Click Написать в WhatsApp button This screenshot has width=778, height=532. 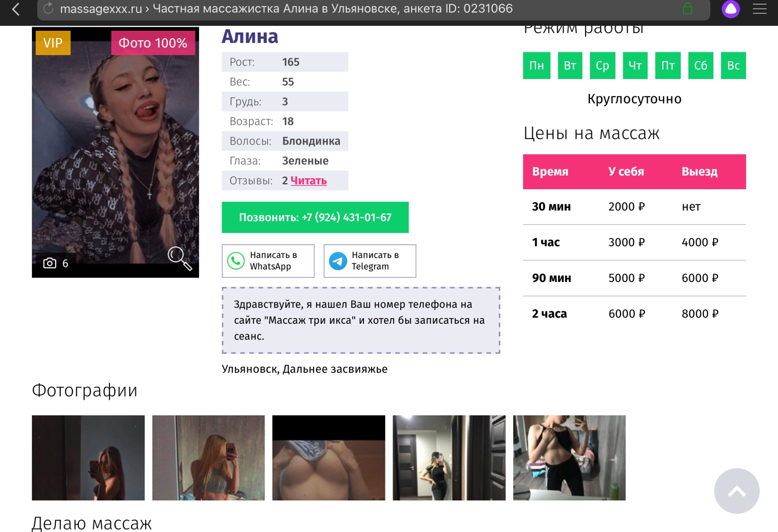tap(268, 261)
